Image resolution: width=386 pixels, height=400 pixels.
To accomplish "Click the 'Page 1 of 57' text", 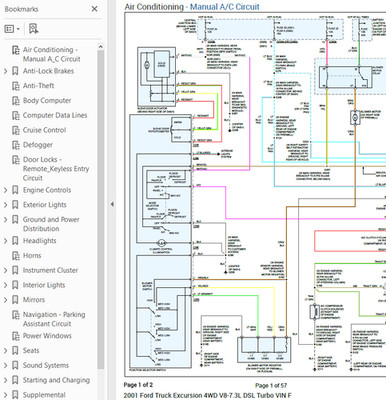I will pyautogui.click(x=271, y=385).
